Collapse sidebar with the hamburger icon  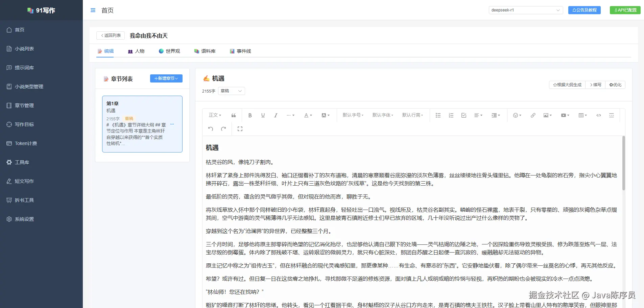click(93, 10)
